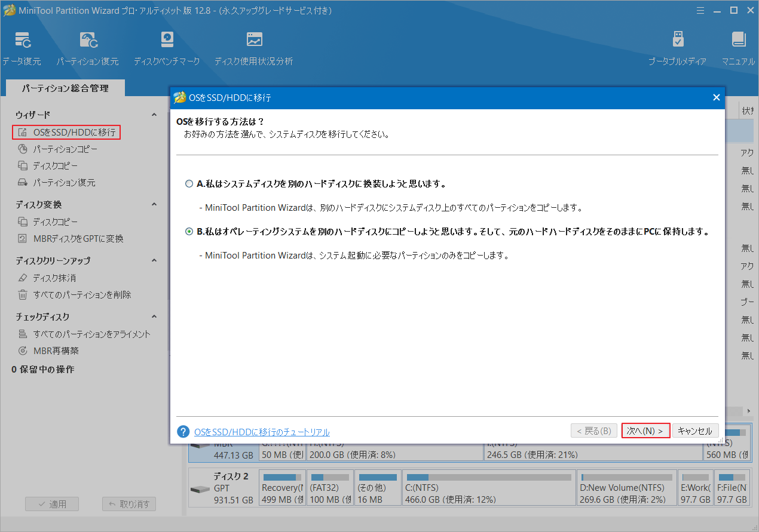Click the help question mark icon in dialog
The width and height of the screenshot is (759, 532).
tap(183, 432)
